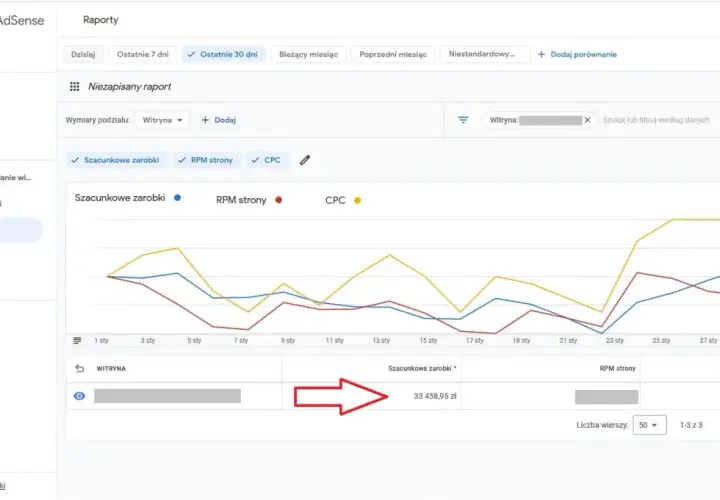Click the CPC legend label in chart
Viewport: 720px width, 500px height.
tap(335, 200)
